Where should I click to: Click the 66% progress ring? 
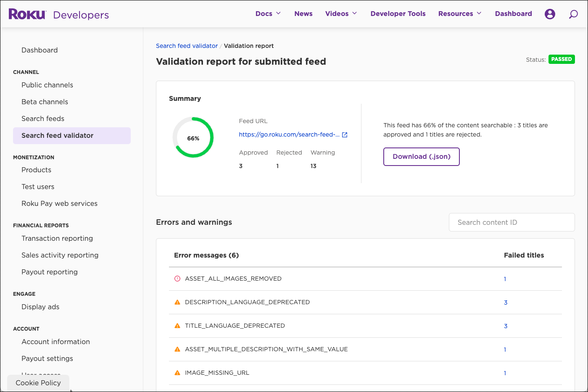[193, 137]
